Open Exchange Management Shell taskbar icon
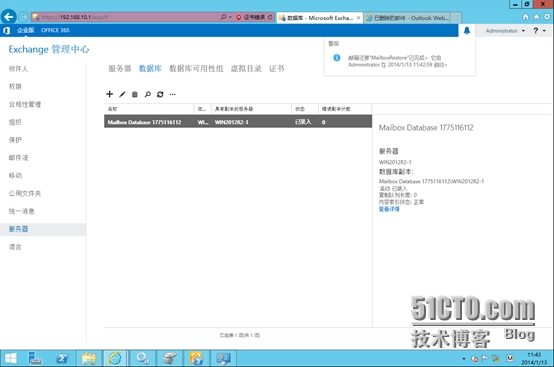 point(196,359)
